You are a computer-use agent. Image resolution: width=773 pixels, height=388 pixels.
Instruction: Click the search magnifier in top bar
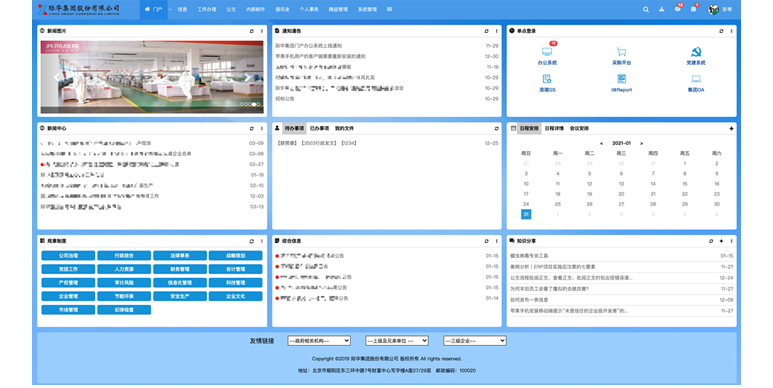click(x=645, y=9)
